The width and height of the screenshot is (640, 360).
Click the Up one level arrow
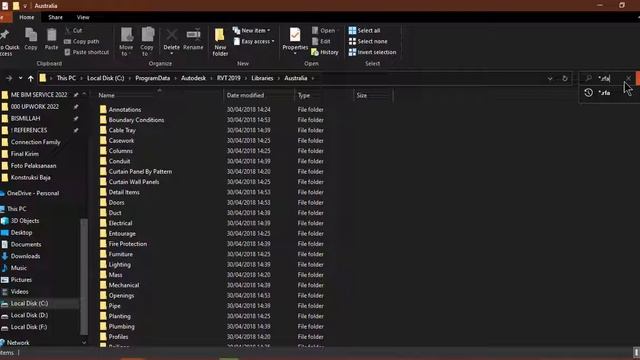pos(31,78)
